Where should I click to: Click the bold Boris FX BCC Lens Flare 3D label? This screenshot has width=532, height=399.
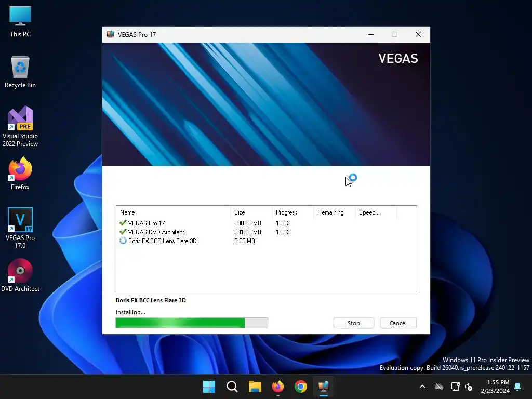point(151,300)
